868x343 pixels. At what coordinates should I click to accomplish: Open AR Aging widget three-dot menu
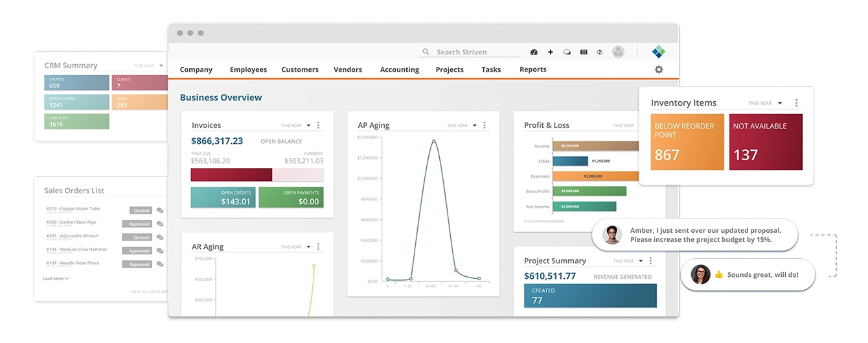(318, 247)
